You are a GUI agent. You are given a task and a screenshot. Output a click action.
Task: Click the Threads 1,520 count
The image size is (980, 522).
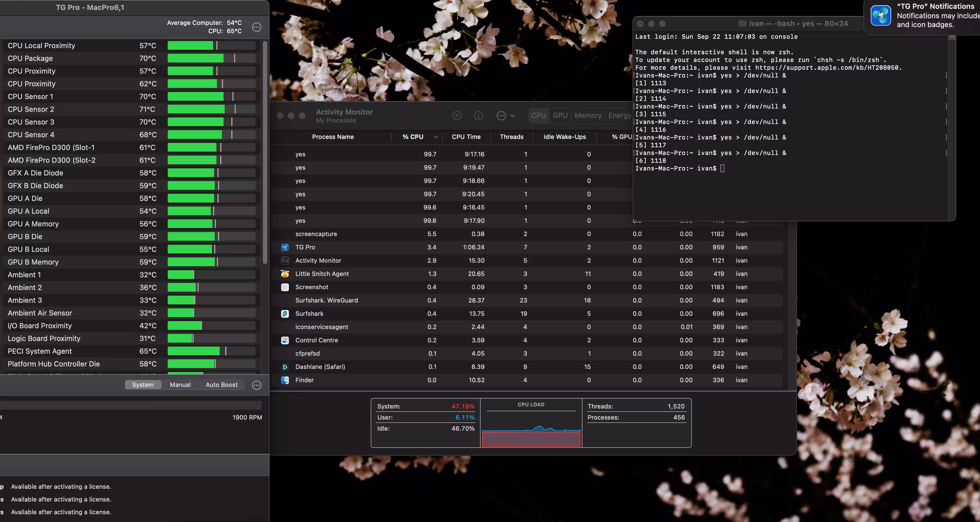click(676, 406)
